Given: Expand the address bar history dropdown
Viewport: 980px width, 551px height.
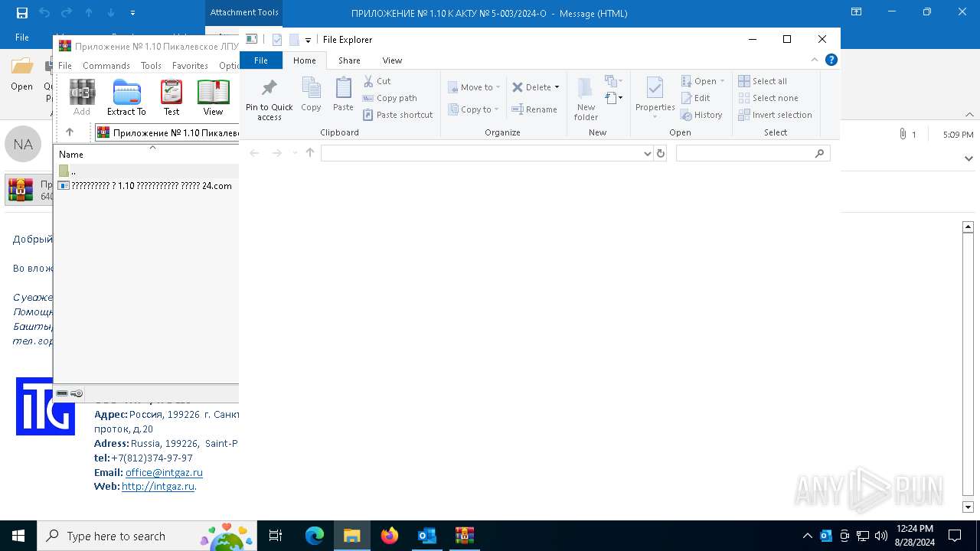Looking at the screenshot, I should [x=648, y=153].
